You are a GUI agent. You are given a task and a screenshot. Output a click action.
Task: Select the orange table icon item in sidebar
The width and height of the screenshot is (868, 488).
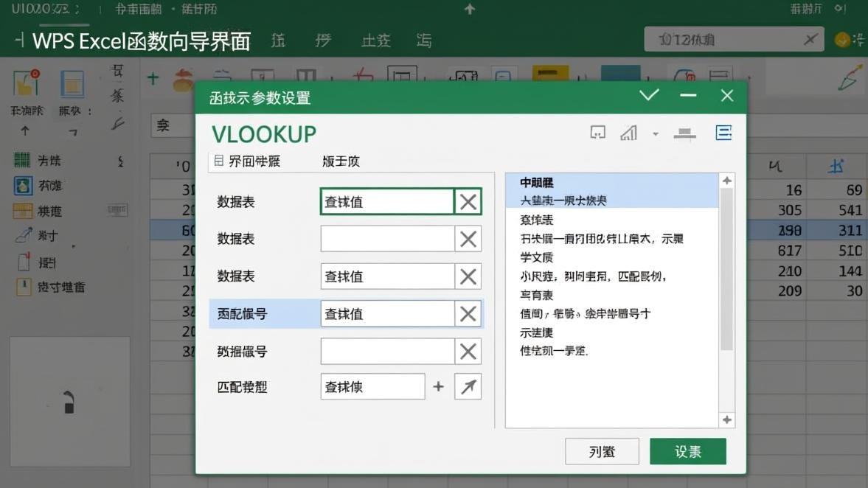38,211
